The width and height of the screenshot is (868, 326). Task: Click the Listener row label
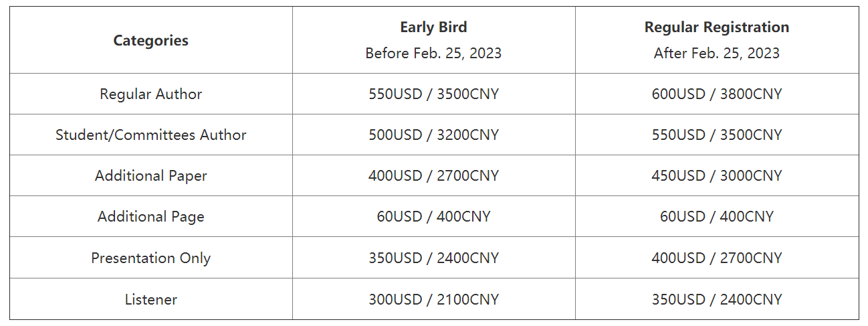click(x=151, y=300)
